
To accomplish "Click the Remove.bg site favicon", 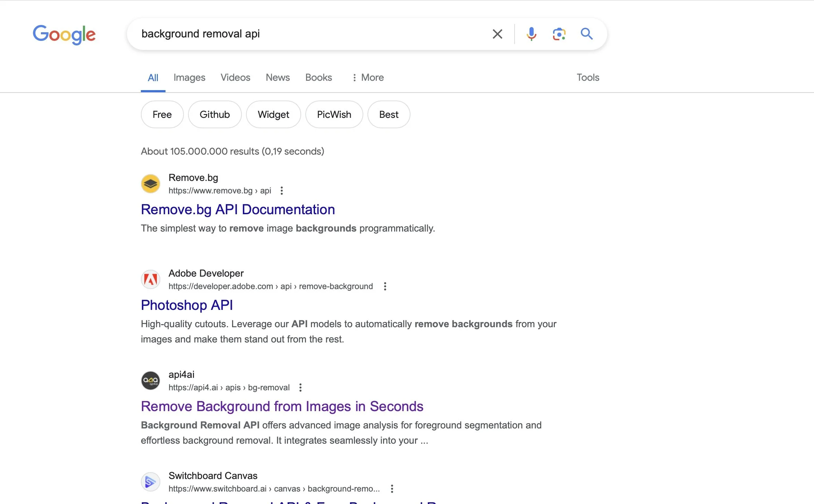I will pyautogui.click(x=151, y=183).
